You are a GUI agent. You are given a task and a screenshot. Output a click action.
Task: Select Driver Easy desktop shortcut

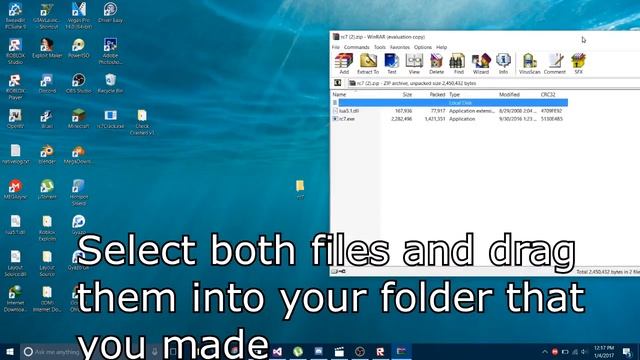[110, 13]
